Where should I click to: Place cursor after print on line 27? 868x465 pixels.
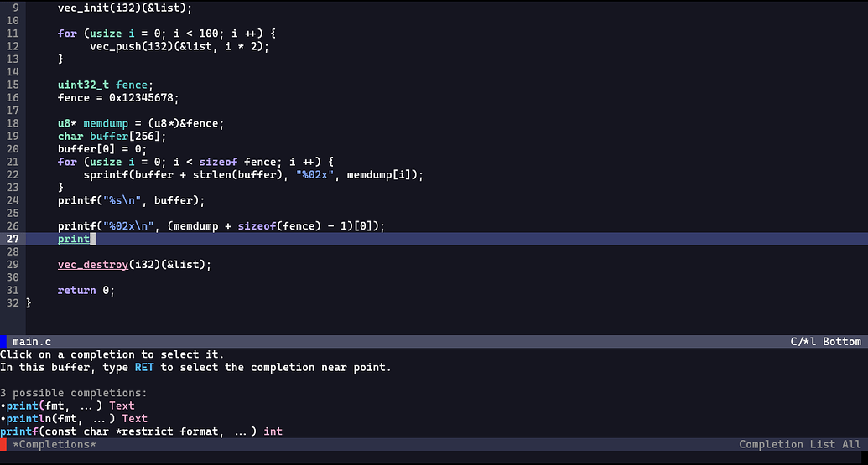click(x=93, y=239)
